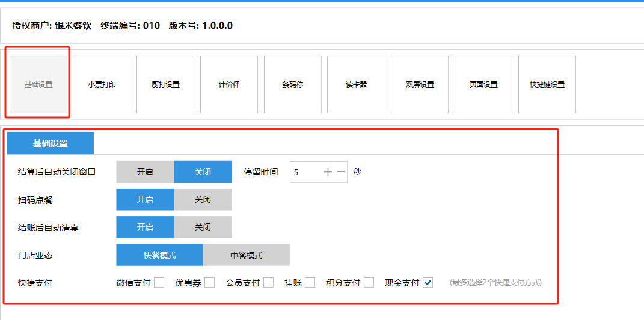Open the 条码称 settings tile
This screenshot has width=644, height=320.
(x=293, y=85)
